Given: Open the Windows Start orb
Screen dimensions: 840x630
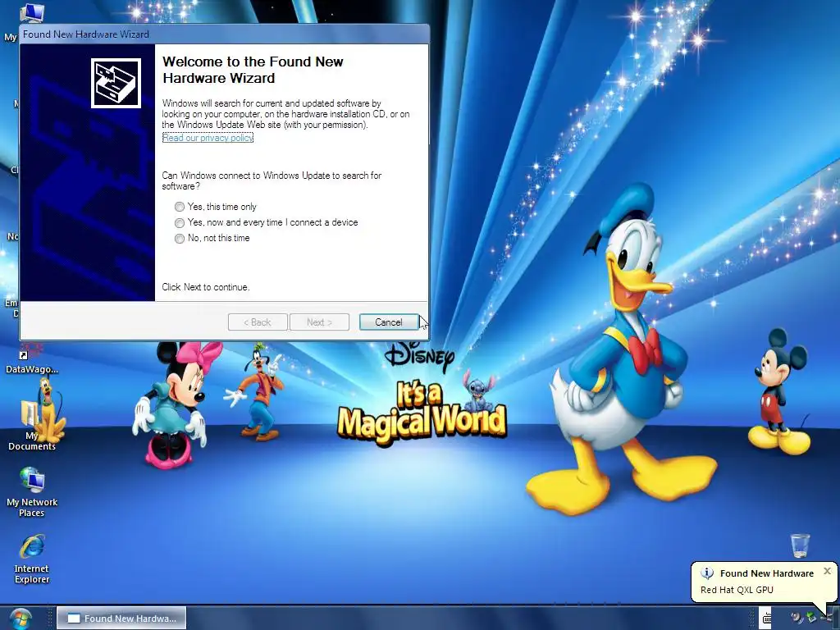Looking at the screenshot, I should pos(20,619).
